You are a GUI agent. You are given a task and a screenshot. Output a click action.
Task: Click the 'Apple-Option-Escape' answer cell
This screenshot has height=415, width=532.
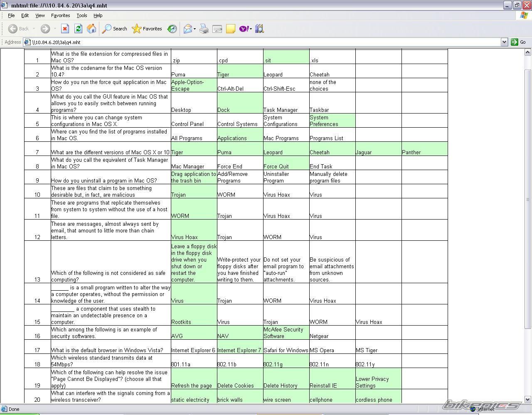coord(194,85)
